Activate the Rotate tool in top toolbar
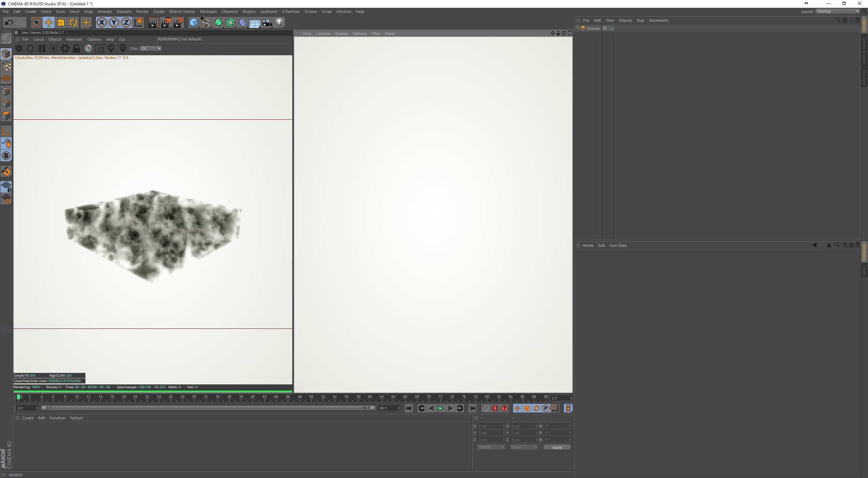Image resolution: width=868 pixels, height=478 pixels. [73, 23]
